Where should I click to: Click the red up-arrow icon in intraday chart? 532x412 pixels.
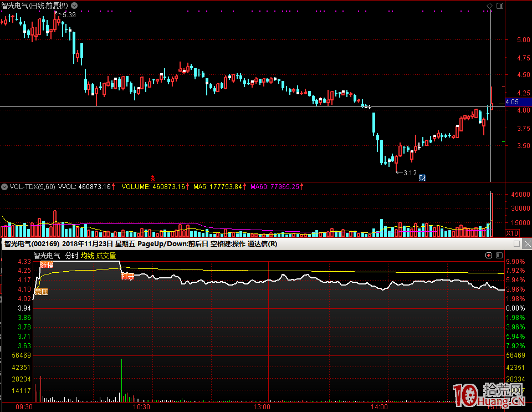point(489,255)
